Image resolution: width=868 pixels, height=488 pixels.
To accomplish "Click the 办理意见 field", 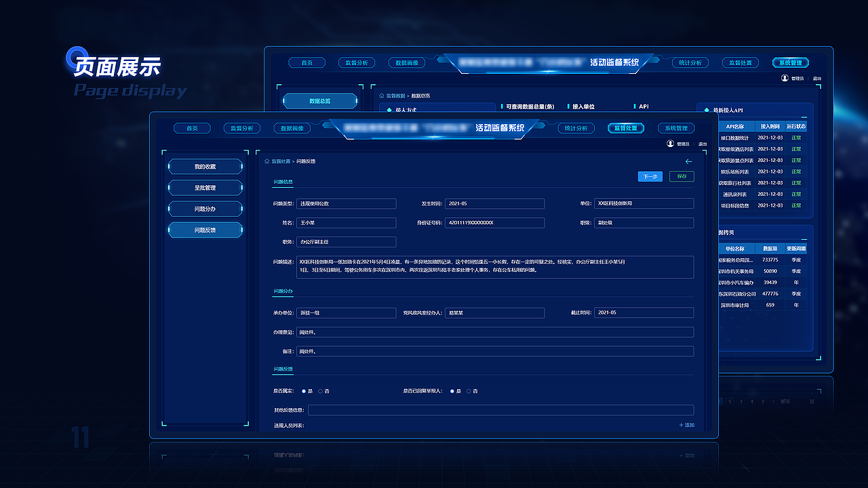I will click(x=495, y=332).
